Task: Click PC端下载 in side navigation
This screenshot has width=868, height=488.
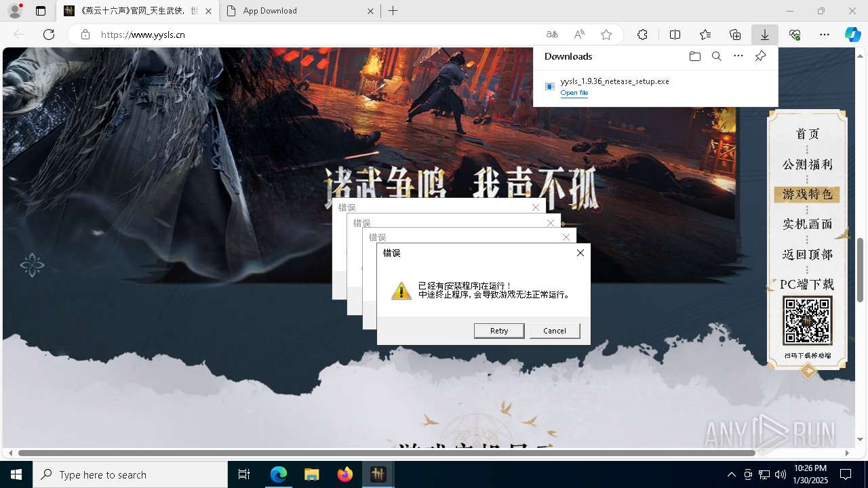Action: 807,285
